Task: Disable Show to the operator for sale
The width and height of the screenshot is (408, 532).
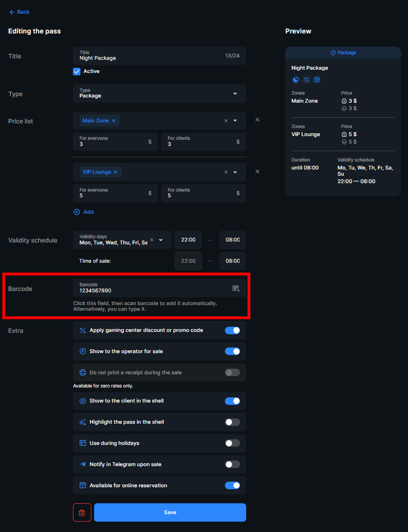Action: (x=232, y=351)
